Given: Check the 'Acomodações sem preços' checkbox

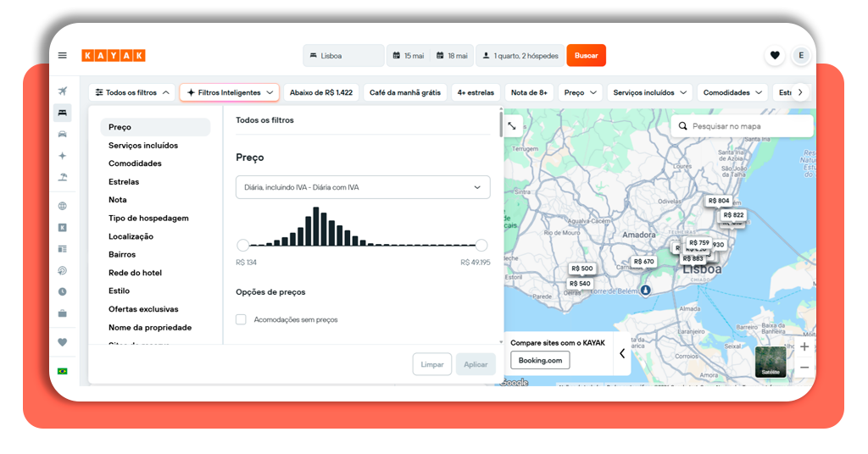Looking at the screenshot, I should [x=241, y=319].
